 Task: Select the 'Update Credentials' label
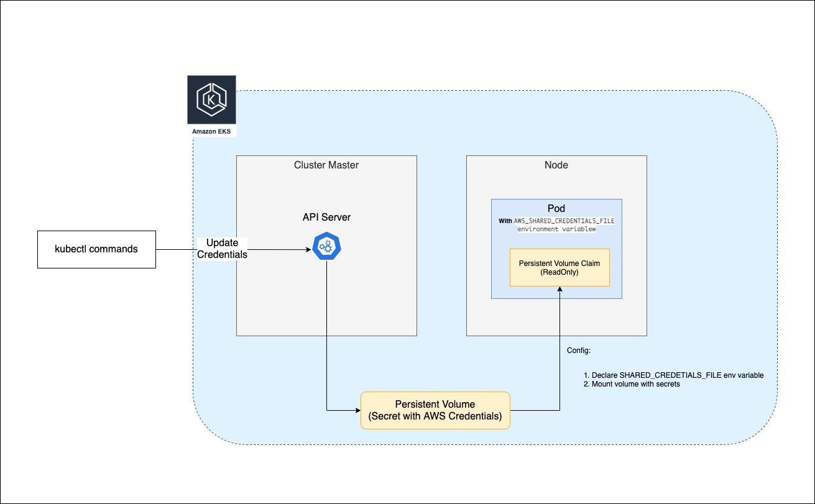tap(222, 249)
